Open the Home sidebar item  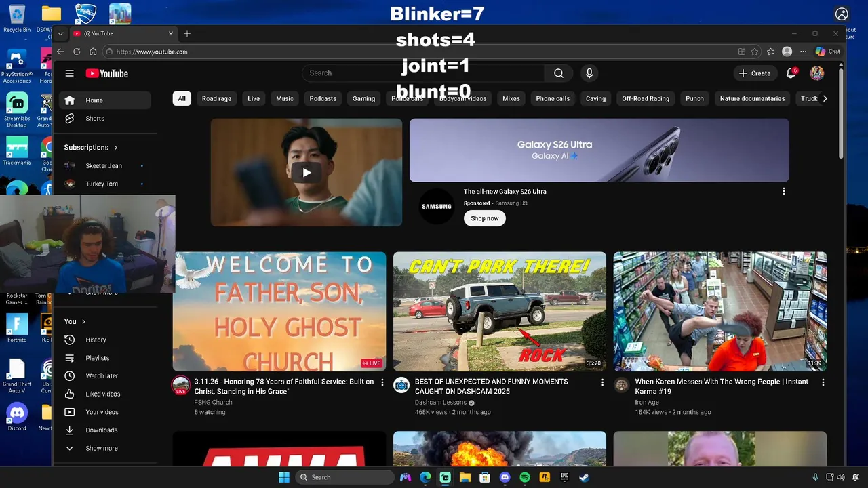pos(105,100)
